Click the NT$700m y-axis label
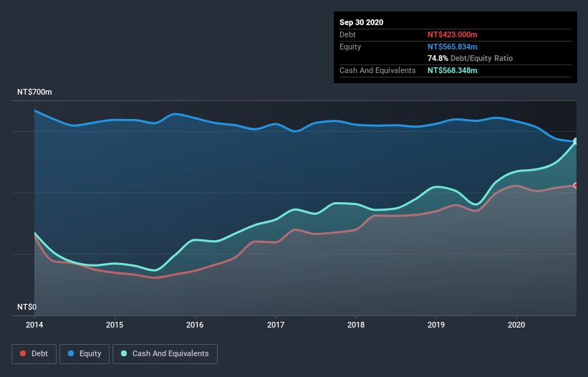Viewport: 588px width, 377px height. tap(34, 92)
